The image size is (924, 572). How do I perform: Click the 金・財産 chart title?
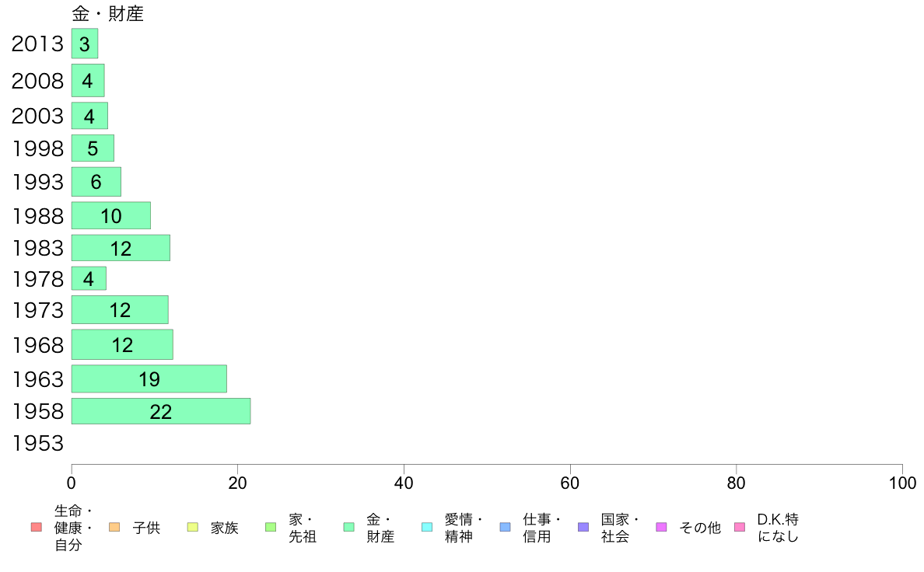(x=108, y=13)
